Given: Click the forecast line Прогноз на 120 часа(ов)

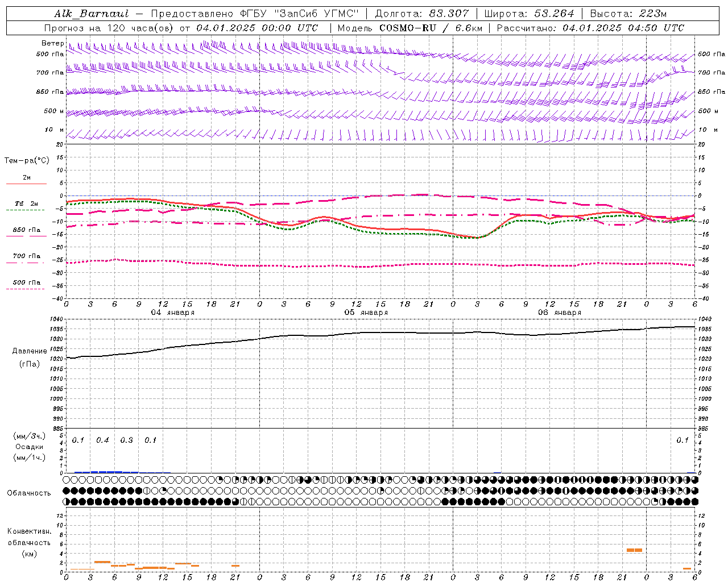Looking at the screenshot, I should point(109,28).
